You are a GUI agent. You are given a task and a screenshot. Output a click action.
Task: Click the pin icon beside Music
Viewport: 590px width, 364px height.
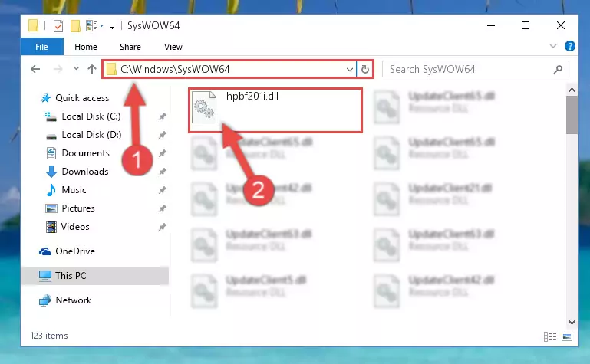(x=162, y=190)
